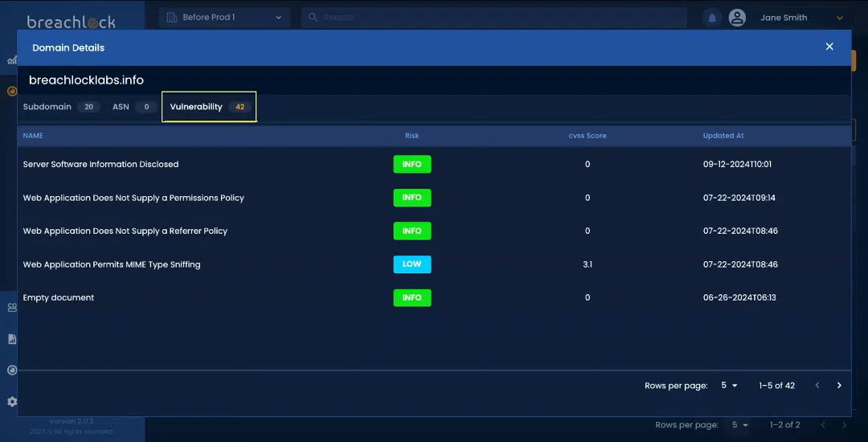Click the target circle icon in lower sidebar
The height and width of the screenshot is (442, 868).
pos(11,370)
